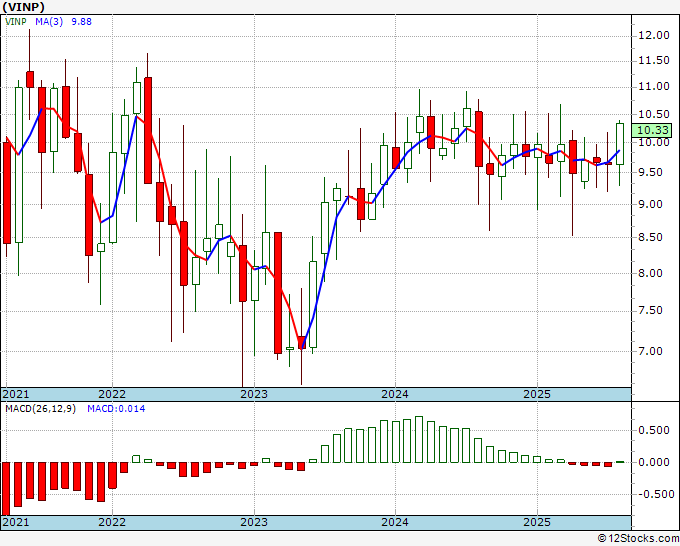Screen dimensions: 680x546
Task: Select 2024 on the price chart time axis
Action: pyautogui.click(x=395, y=394)
